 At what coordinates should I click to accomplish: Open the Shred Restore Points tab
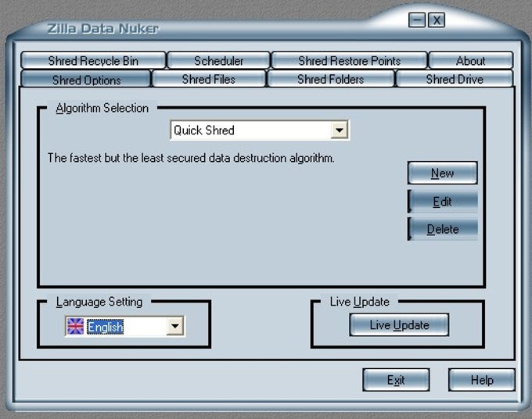[350, 61]
